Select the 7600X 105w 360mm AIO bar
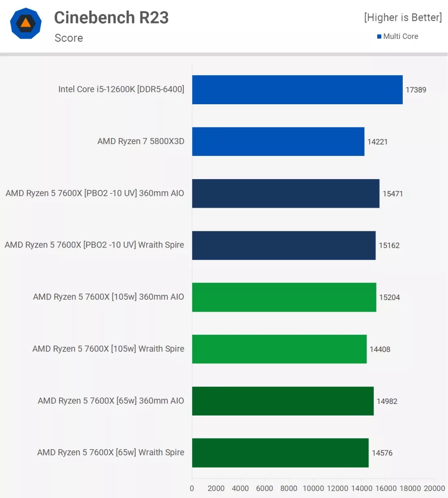 [284, 297]
